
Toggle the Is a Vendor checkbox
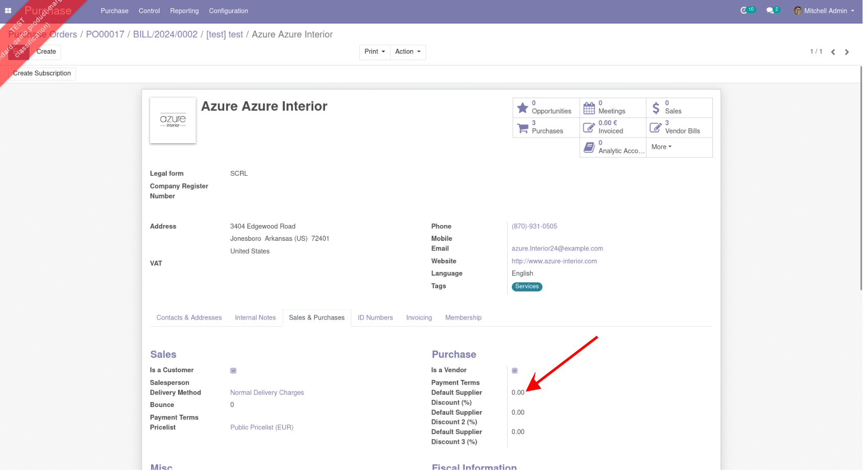(x=515, y=371)
